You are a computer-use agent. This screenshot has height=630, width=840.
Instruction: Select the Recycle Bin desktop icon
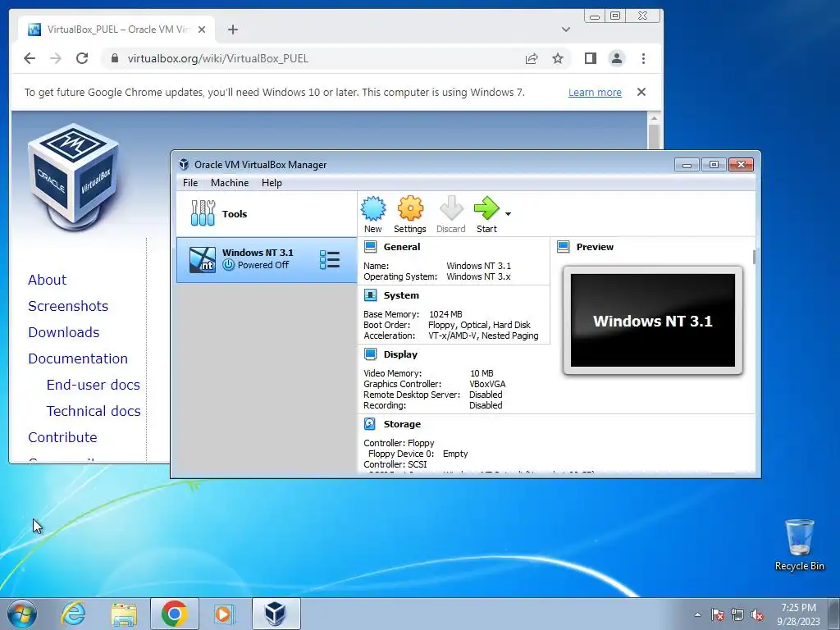tap(799, 545)
